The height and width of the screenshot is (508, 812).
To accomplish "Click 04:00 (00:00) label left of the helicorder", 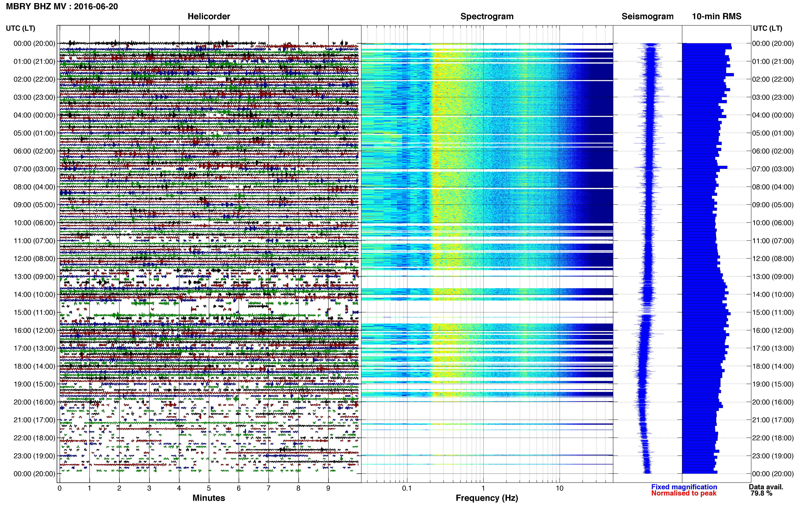I will (34, 115).
